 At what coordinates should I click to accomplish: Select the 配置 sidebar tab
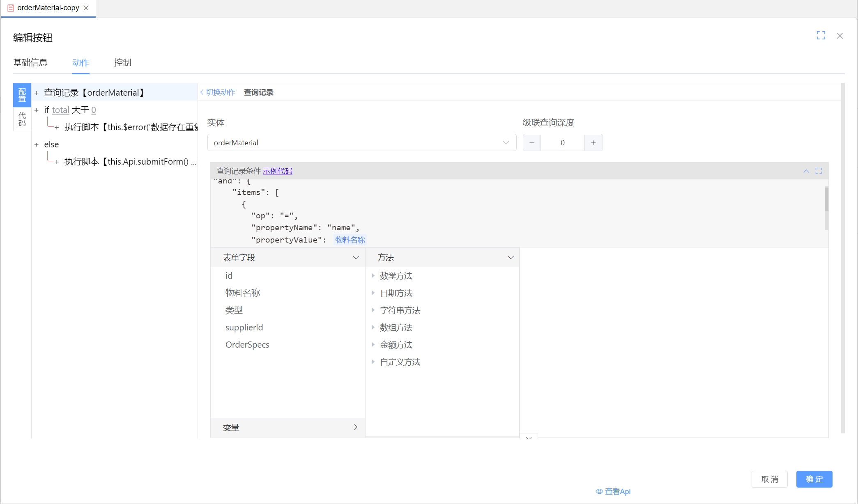[22, 95]
